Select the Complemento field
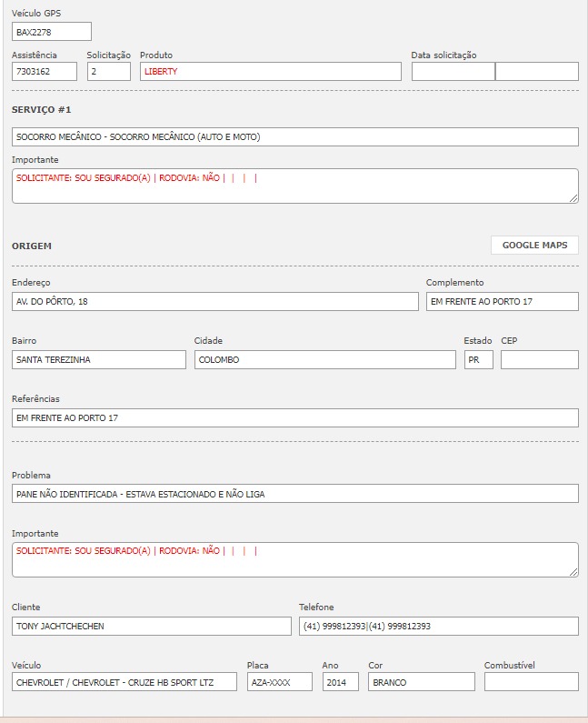Image resolution: width=588 pixels, height=723 pixels. 502,302
